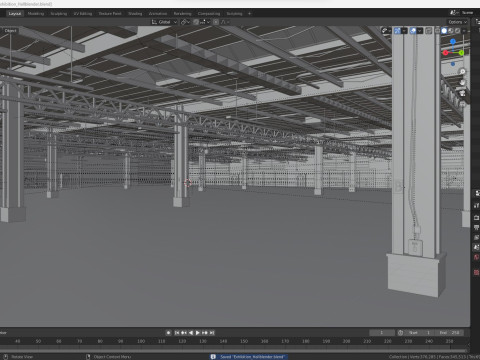Viewport: 480px width, 360px height.
Task: Click the pan view hand icon
Action: click(462, 82)
